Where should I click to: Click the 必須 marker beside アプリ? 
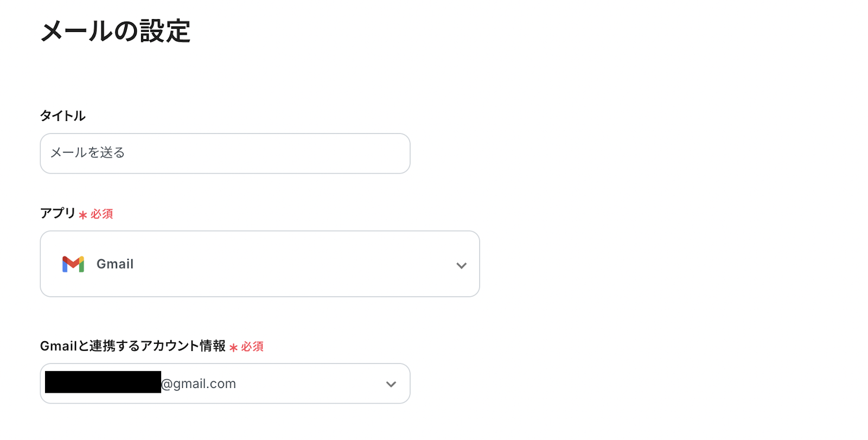[x=102, y=214]
